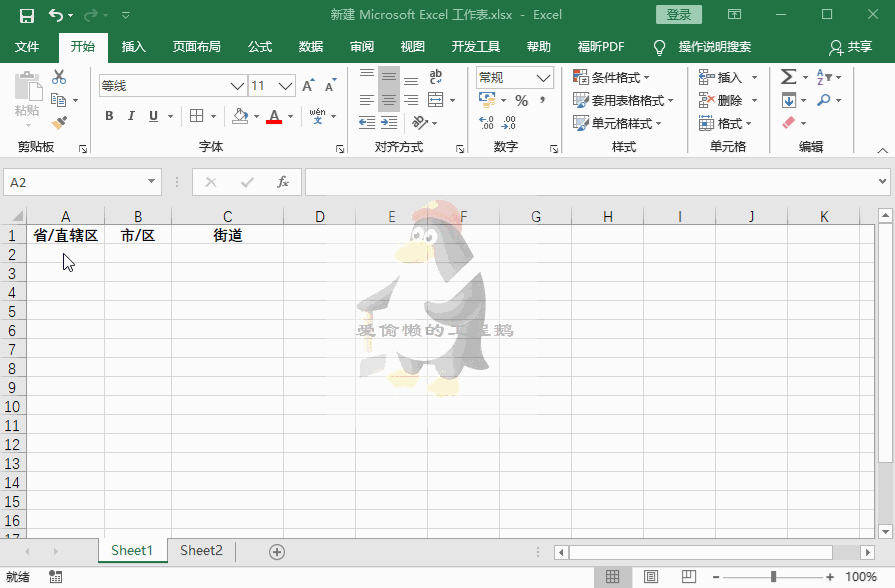Adjust the zoom slider handle
Viewport: 895px width, 588px height.
coord(773,577)
